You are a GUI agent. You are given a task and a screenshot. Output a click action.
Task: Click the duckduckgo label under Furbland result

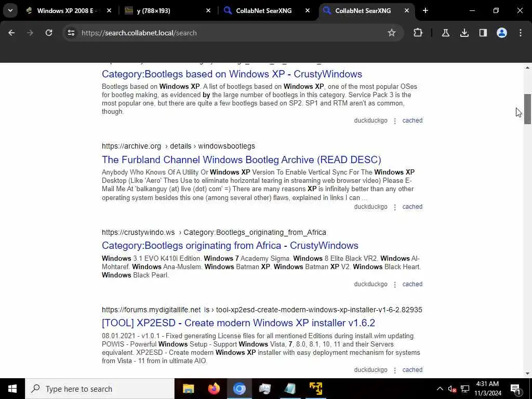370,207
